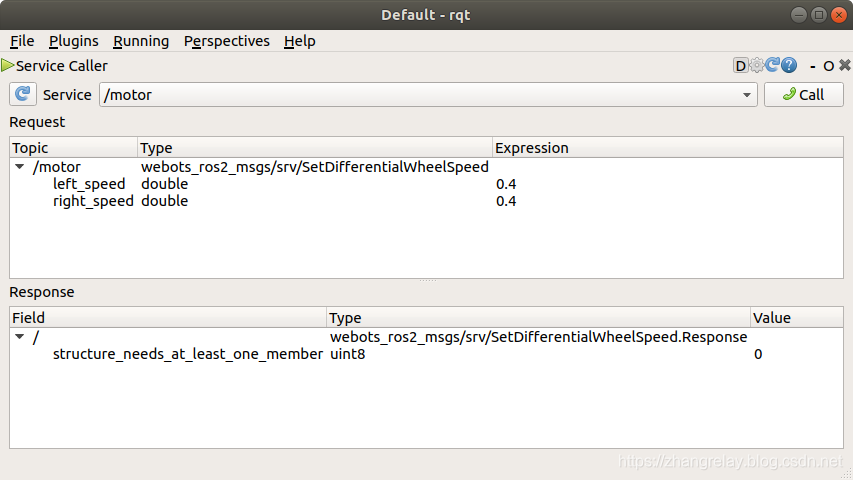Refresh the service list with the blue arrow button
Image resolution: width=853 pixels, height=480 pixels.
23,94
